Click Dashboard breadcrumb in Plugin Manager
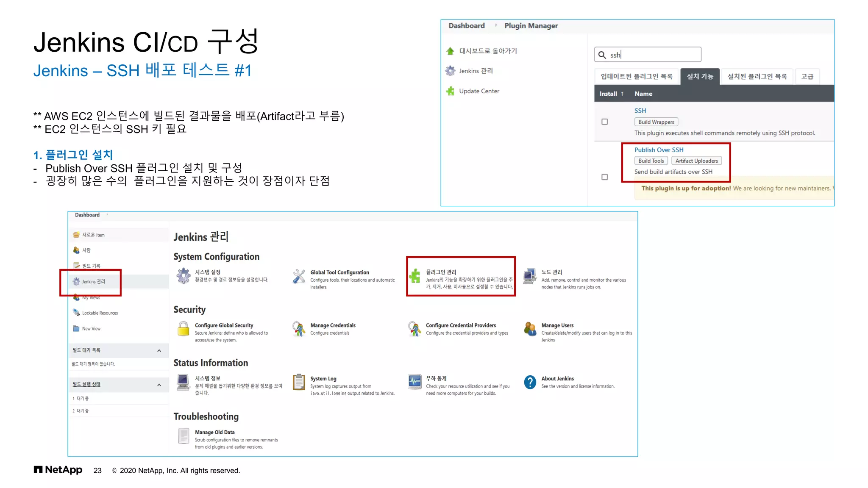The width and height of the screenshot is (868, 488). pos(467,26)
